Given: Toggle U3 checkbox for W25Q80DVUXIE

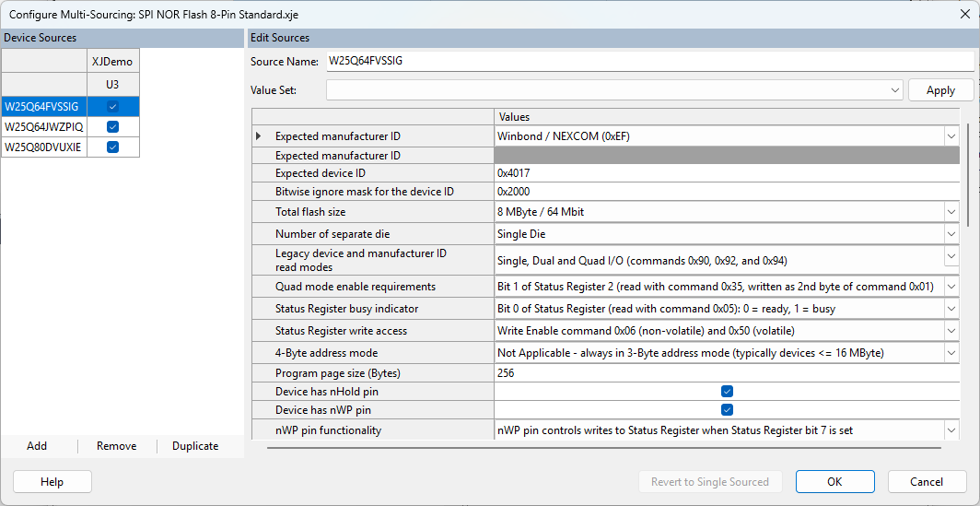Looking at the screenshot, I should click(113, 147).
